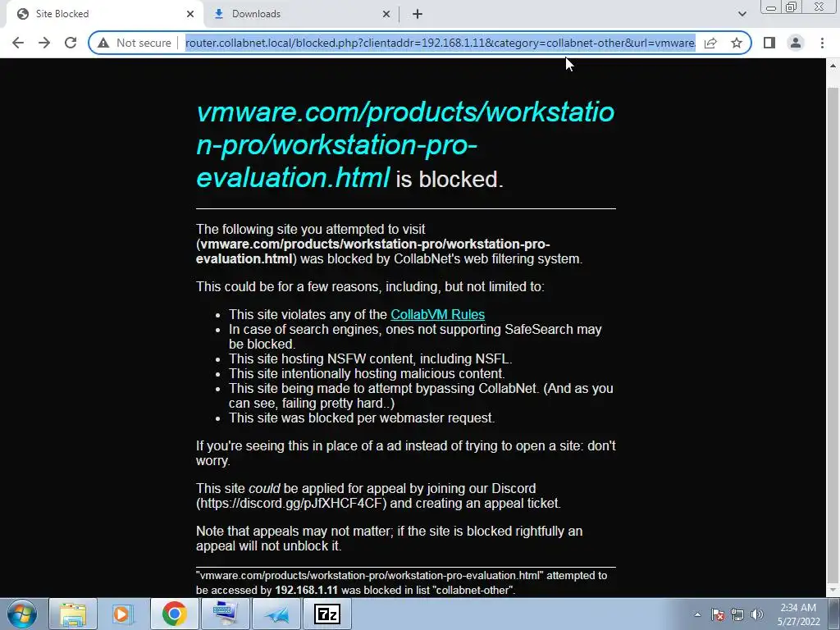Switch to the Site Blocked tab
This screenshot has height=630, width=840.
(102, 15)
